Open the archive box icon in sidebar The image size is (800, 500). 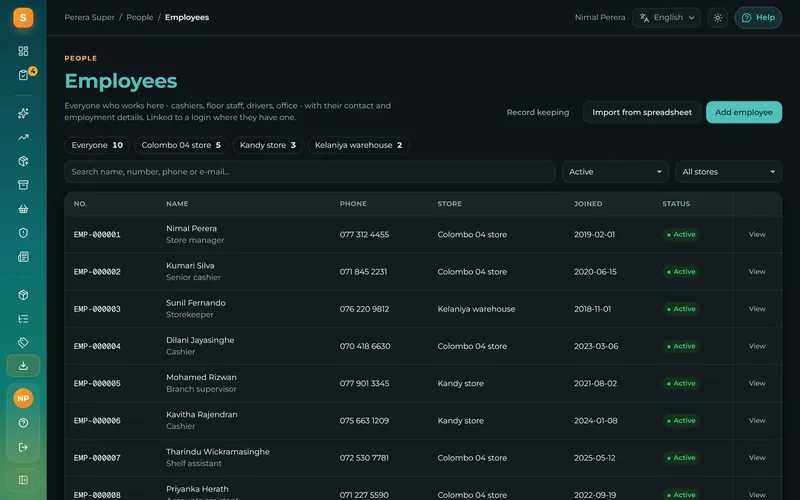coord(23,185)
